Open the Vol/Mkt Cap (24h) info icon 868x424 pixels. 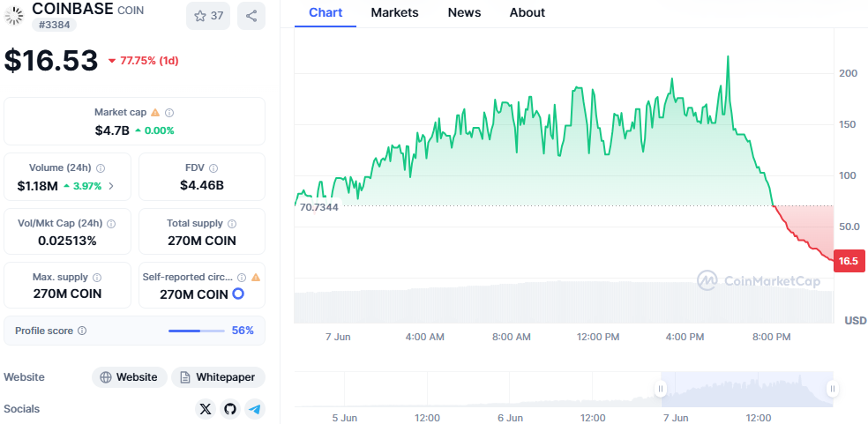coord(111,224)
